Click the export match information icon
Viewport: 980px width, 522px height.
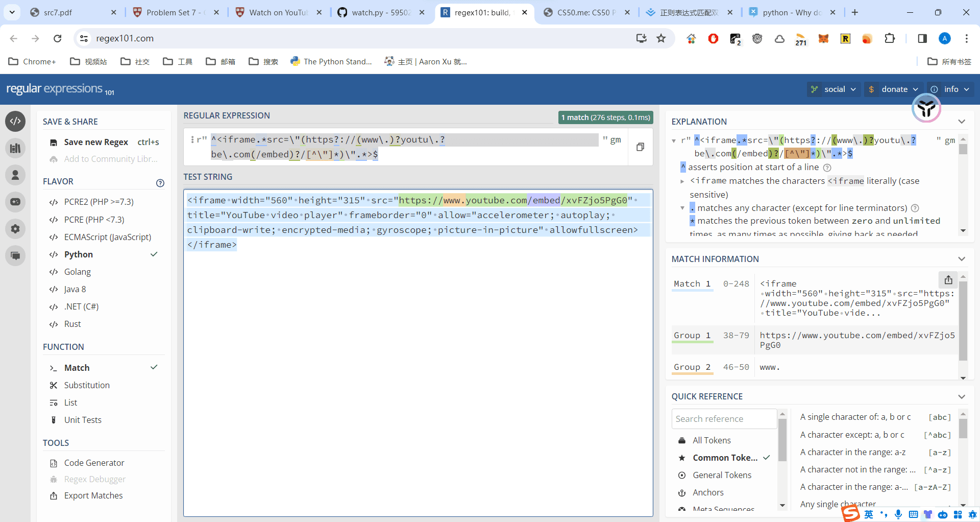click(948, 280)
